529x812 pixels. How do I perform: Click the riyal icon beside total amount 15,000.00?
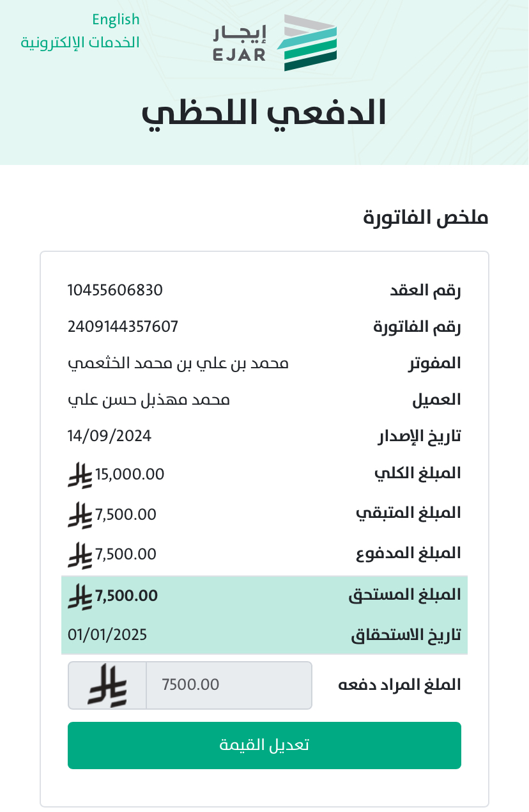pyautogui.click(x=80, y=475)
